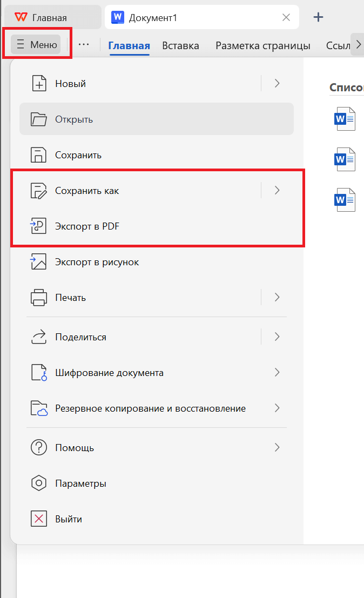Viewport: 364px width, 598px height.
Task: Click the Помощь question mark icon
Action: tap(39, 447)
